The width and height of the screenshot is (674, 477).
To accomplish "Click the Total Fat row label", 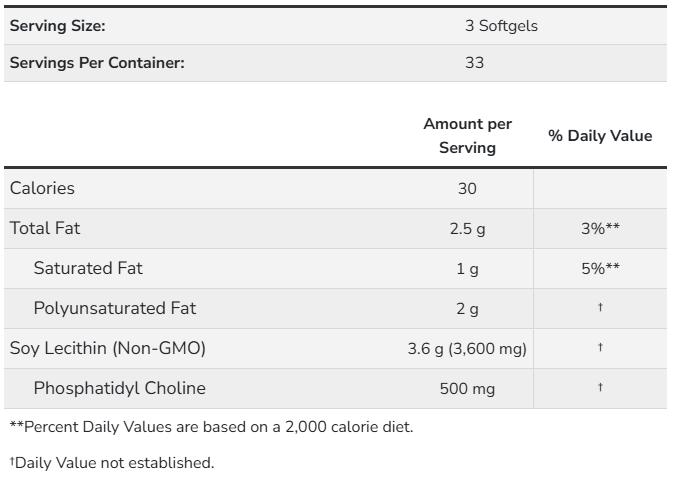I will point(45,228).
